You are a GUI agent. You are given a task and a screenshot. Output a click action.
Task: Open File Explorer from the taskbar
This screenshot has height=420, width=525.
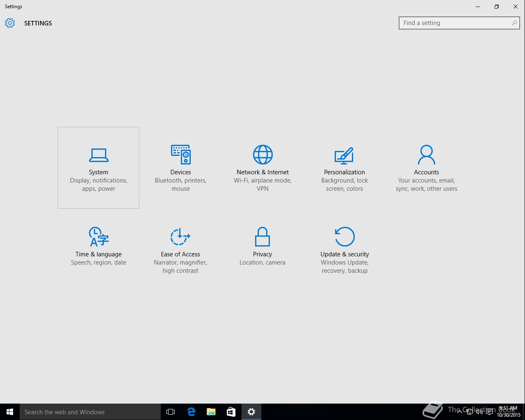tap(211, 412)
